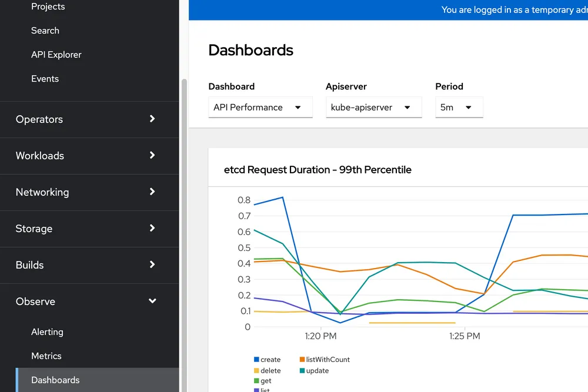Toggle the delete series in the chart legend
Image resolution: width=588 pixels, height=392 pixels.
(x=268, y=370)
